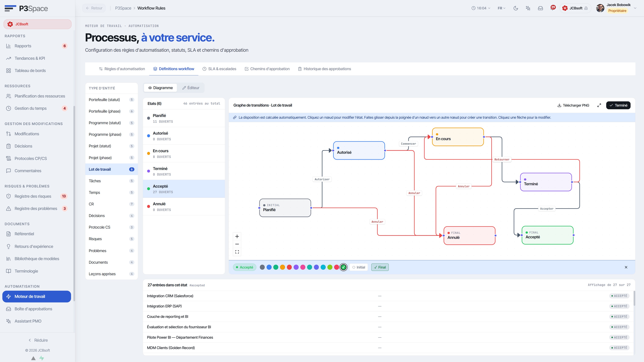Select the JCBsoft workspace in sidebar

(x=37, y=24)
